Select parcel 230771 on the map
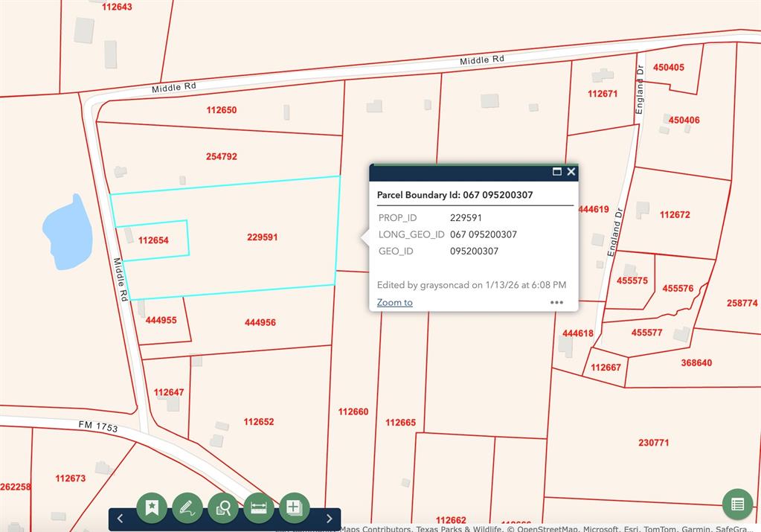 pos(653,443)
